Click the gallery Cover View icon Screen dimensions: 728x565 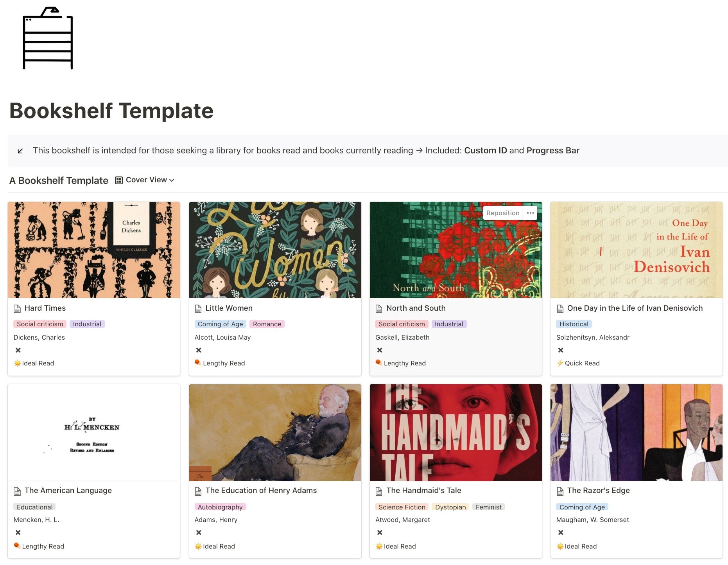click(119, 180)
